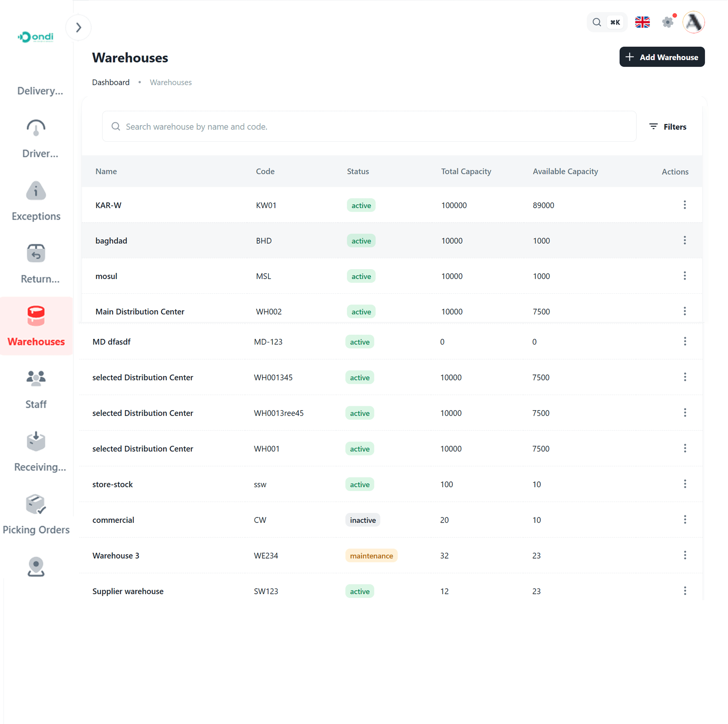Select the Driver section icon

(36, 128)
